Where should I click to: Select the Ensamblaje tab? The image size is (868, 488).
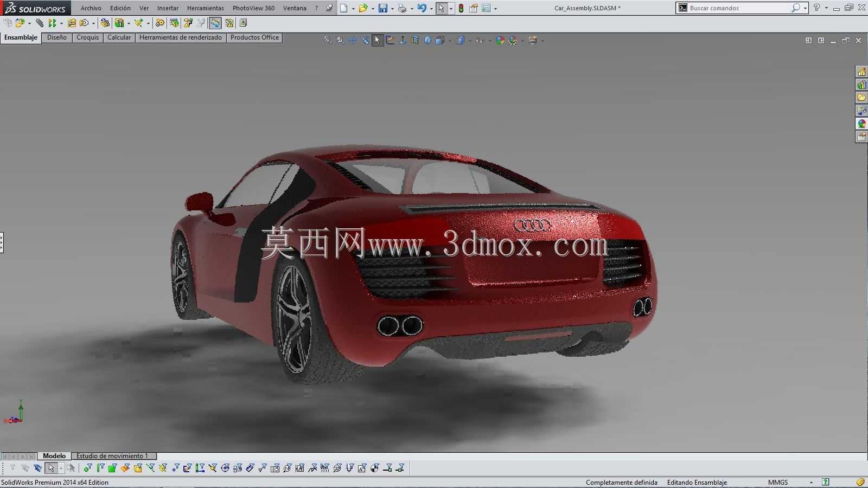[21, 37]
